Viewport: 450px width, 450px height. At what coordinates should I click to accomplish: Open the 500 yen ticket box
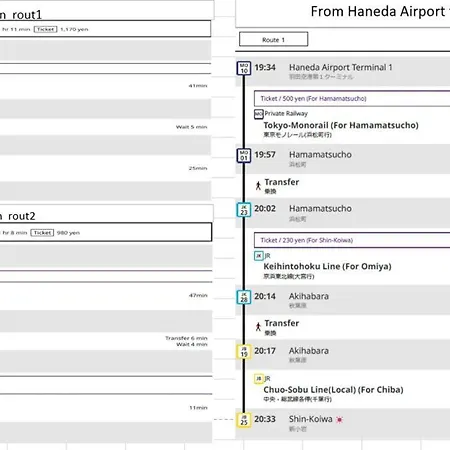click(x=352, y=99)
